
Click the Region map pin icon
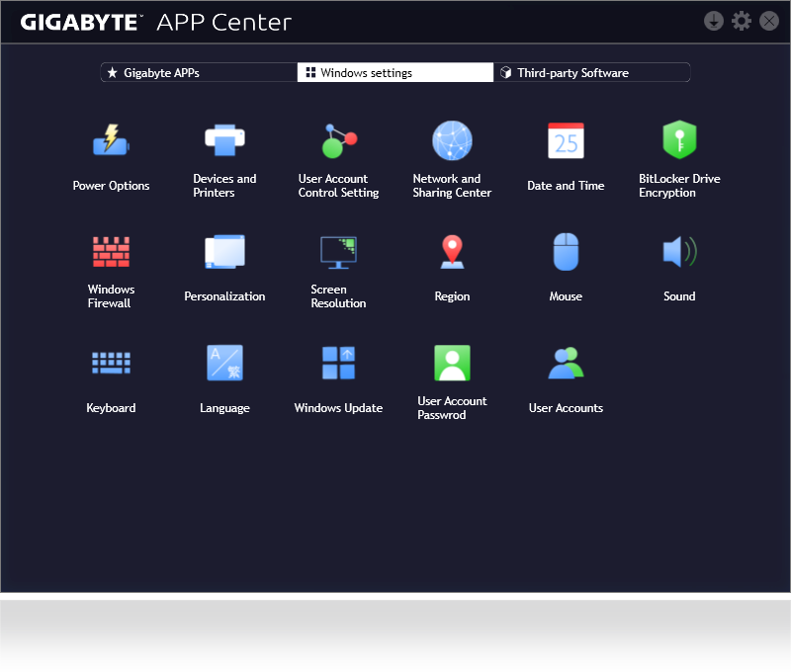(452, 252)
